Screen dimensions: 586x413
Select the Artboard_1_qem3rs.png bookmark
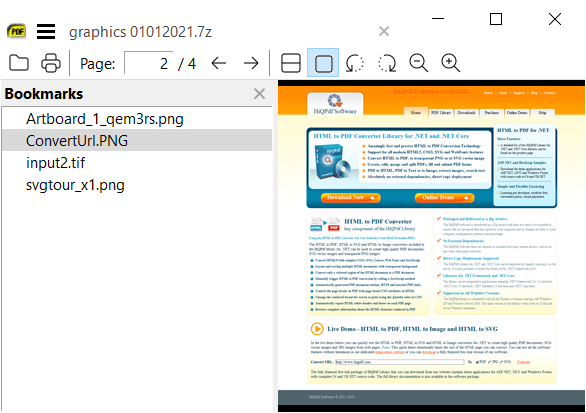click(x=137, y=119)
